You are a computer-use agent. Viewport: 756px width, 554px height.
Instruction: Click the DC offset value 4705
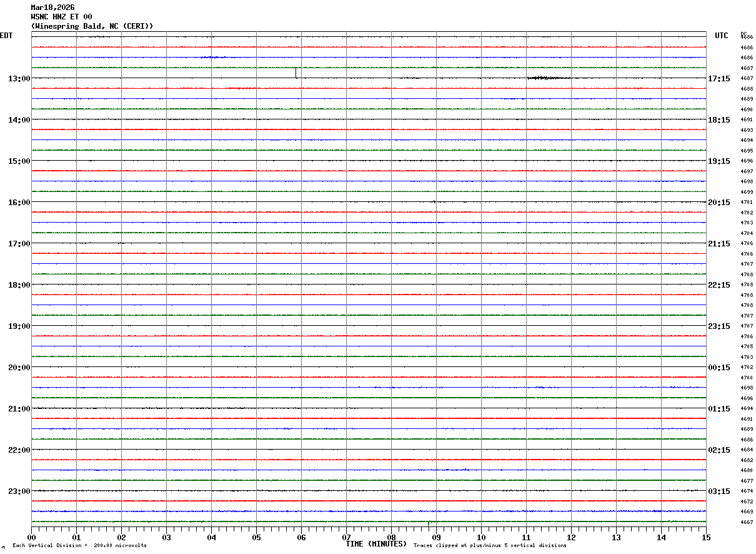746,346
